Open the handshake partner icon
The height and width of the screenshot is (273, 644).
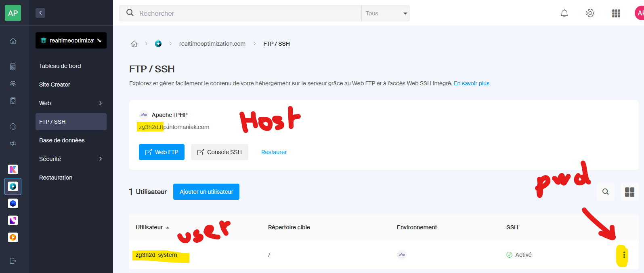13,144
